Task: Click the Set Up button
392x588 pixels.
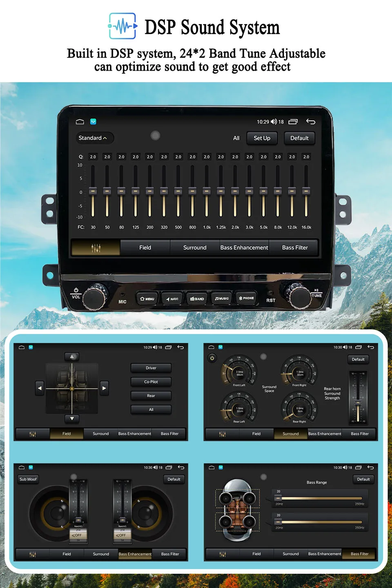Action: pyautogui.click(x=262, y=138)
